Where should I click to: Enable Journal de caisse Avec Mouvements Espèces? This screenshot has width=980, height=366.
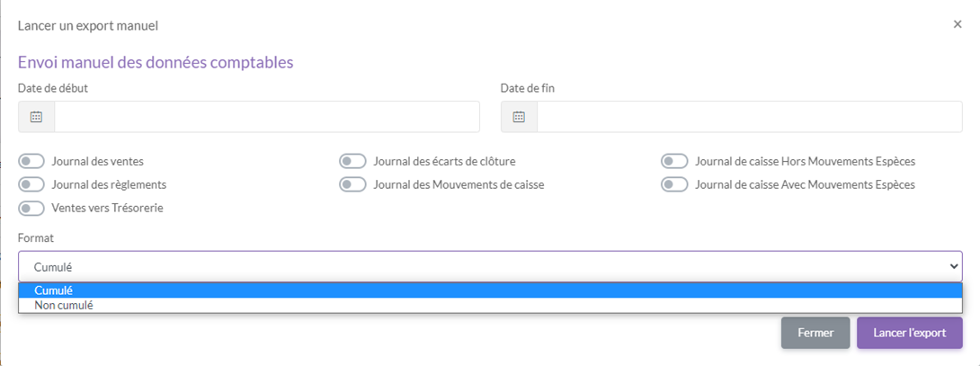(x=674, y=184)
